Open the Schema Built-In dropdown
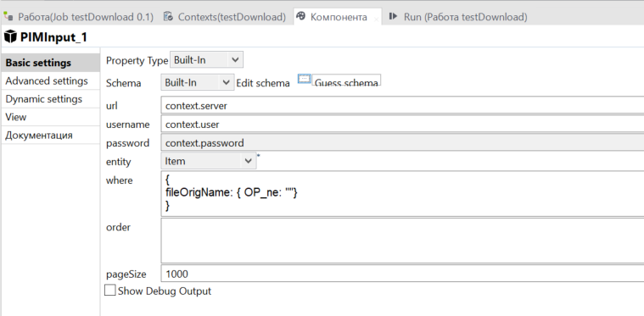 (x=197, y=82)
